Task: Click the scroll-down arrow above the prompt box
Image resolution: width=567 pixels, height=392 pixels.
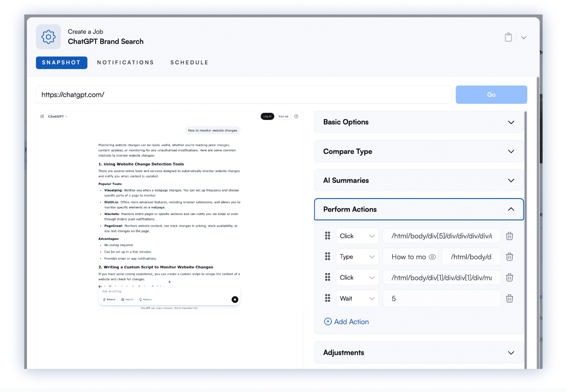Action: pos(170,282)
